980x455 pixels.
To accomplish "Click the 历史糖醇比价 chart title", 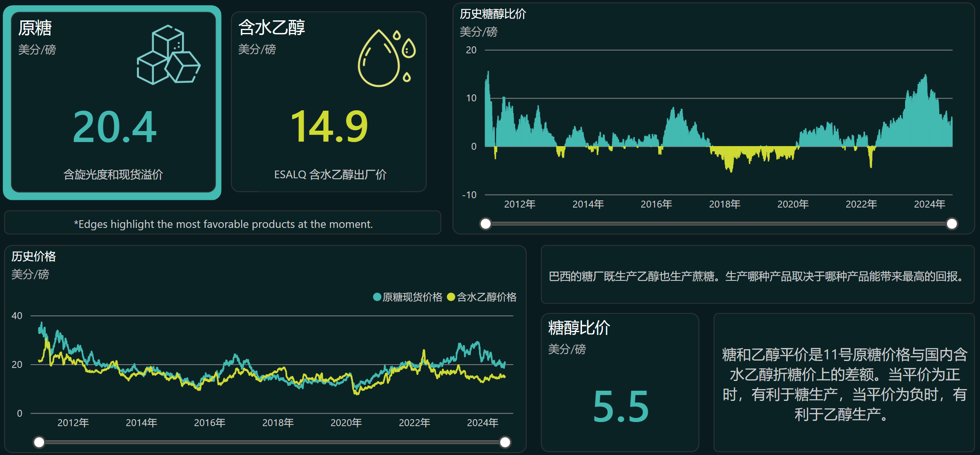I will tap(493, 14).
